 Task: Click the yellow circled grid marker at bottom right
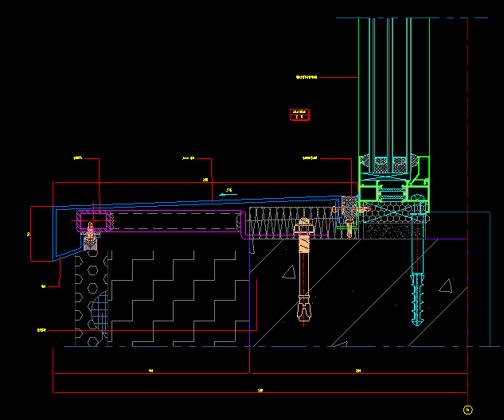coord(467,410)
